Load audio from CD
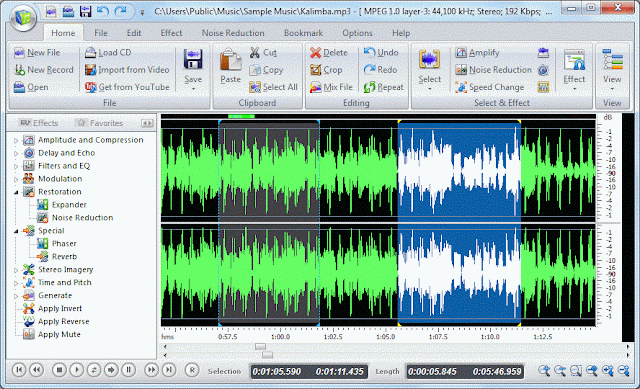This screenshot has width=640, height=389. [108, 53]
